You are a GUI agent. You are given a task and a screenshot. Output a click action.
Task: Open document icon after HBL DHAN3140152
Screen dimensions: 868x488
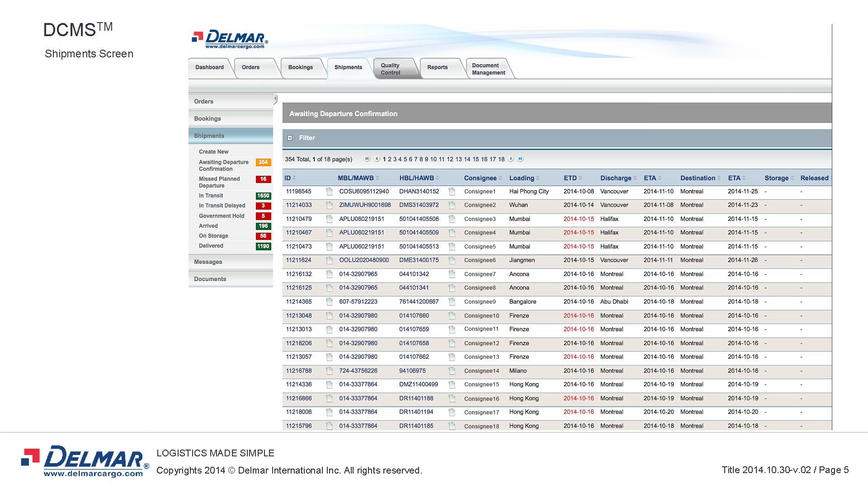coord(452,192)
